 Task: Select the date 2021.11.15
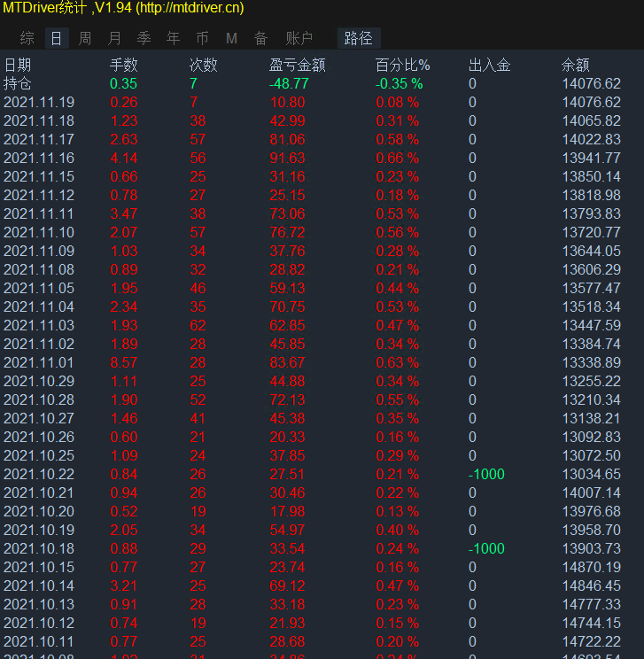(x=39, y=176)
